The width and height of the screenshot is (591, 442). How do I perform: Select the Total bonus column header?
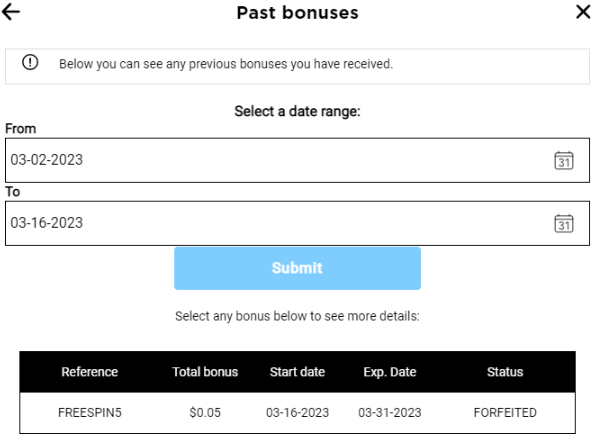pyautogui.click(x=205, y=372)
